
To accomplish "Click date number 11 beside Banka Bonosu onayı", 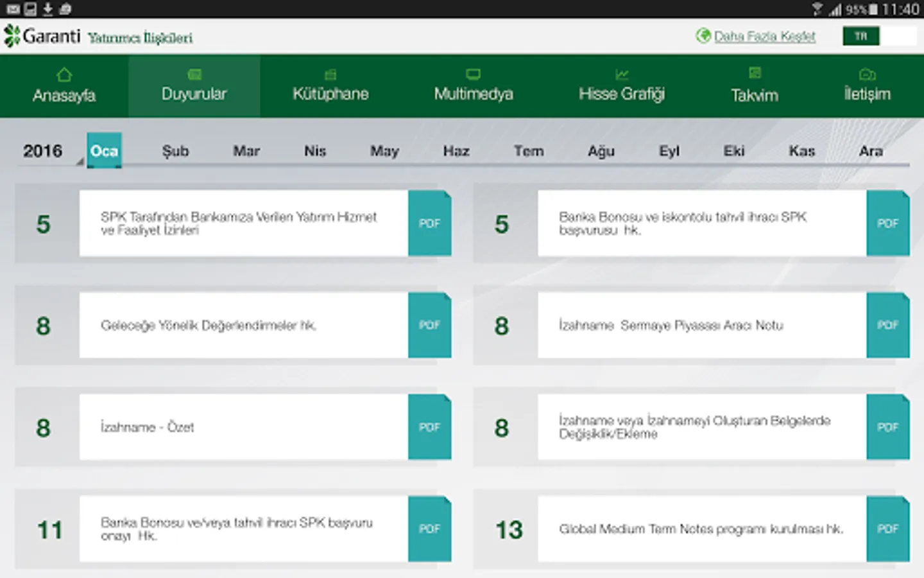I will 50,530.
